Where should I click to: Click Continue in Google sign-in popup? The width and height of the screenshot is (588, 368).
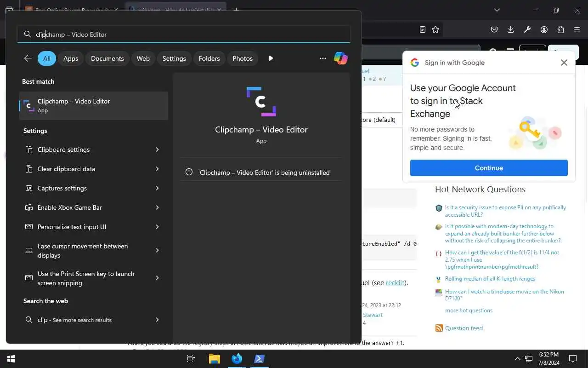click(489, 168)
